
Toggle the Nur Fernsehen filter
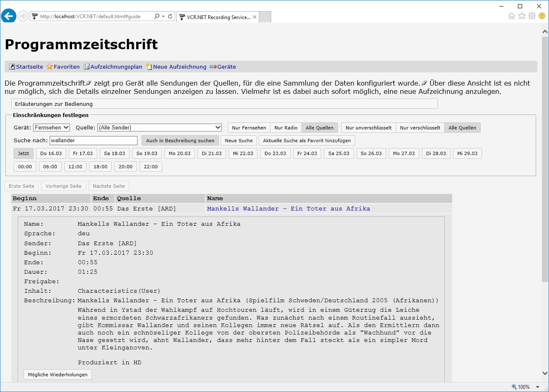249,128
